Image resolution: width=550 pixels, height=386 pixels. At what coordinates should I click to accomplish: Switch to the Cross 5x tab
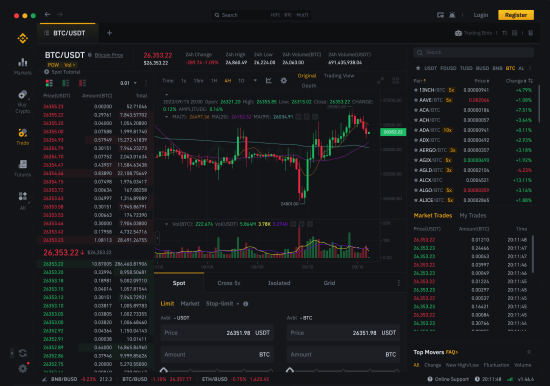(x=229, y=283)
